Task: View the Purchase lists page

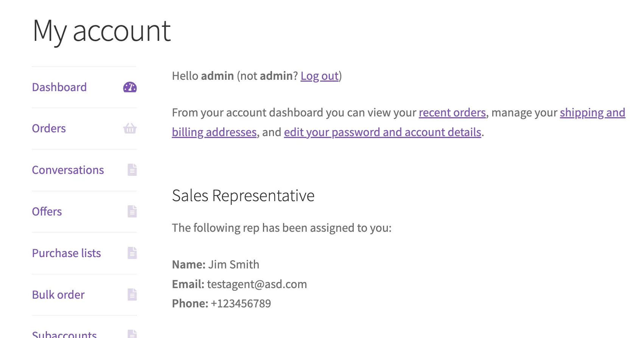Action: [67, 253]
